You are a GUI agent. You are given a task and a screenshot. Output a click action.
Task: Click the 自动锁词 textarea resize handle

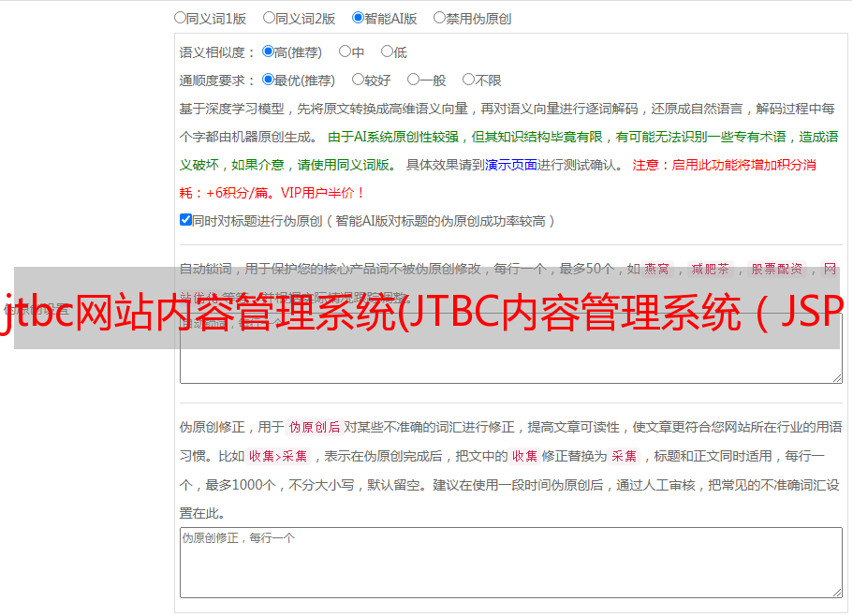click(837, 378)
